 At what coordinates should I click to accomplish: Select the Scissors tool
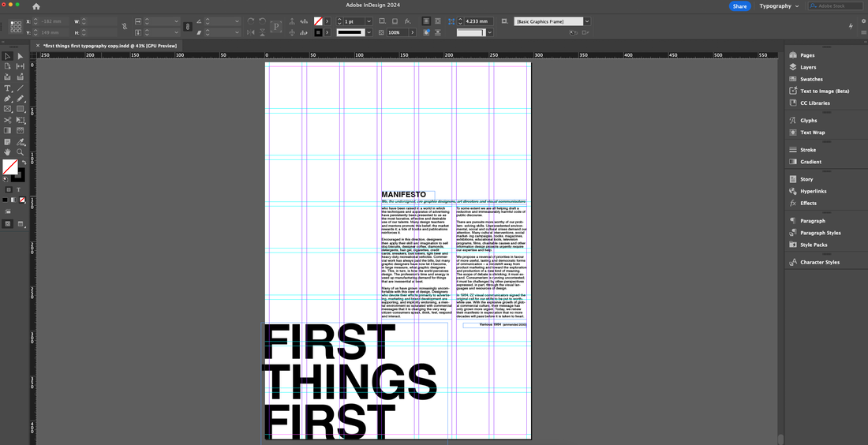8,120
